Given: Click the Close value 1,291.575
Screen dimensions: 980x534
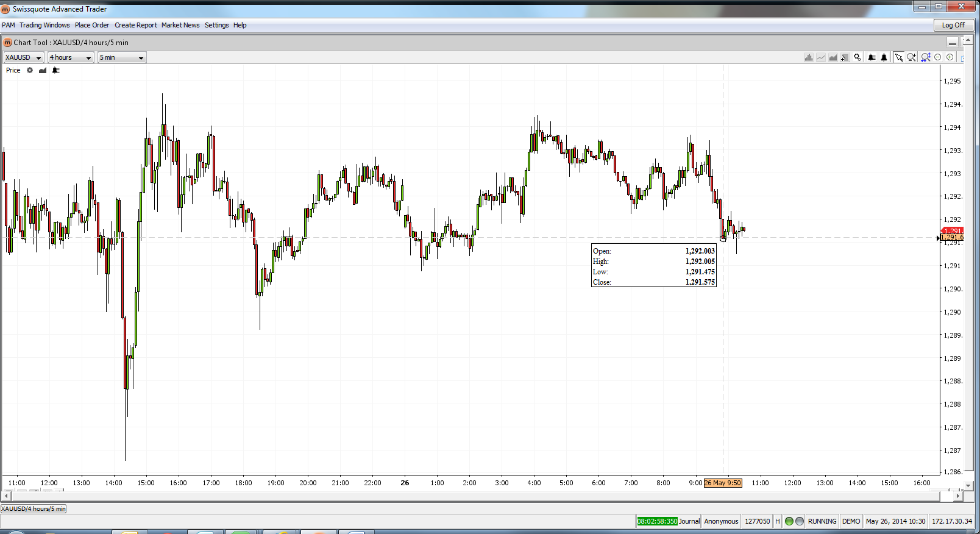Looking at the screenshot, I should pos(700,282).
